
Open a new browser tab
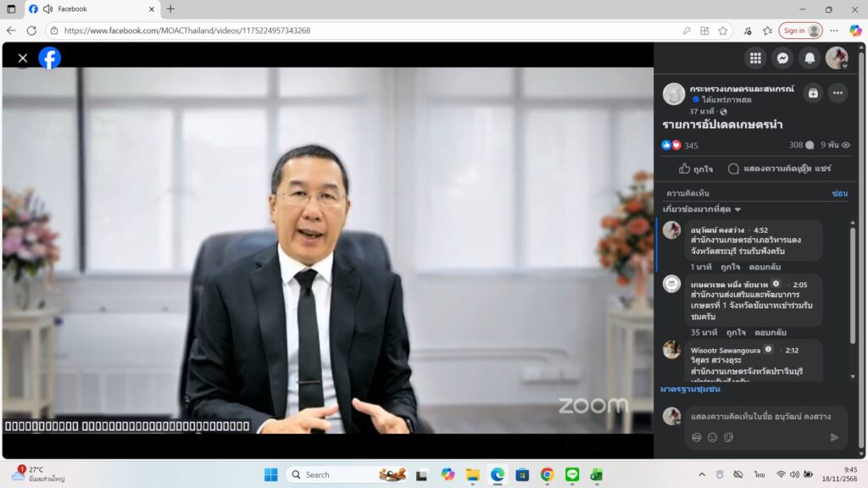[x=170, y=9]
